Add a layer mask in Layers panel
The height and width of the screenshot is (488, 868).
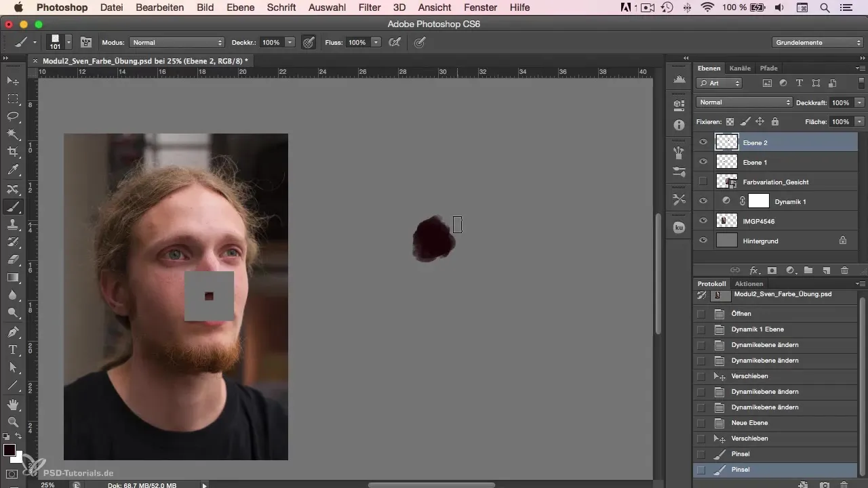tap(772, 270)
